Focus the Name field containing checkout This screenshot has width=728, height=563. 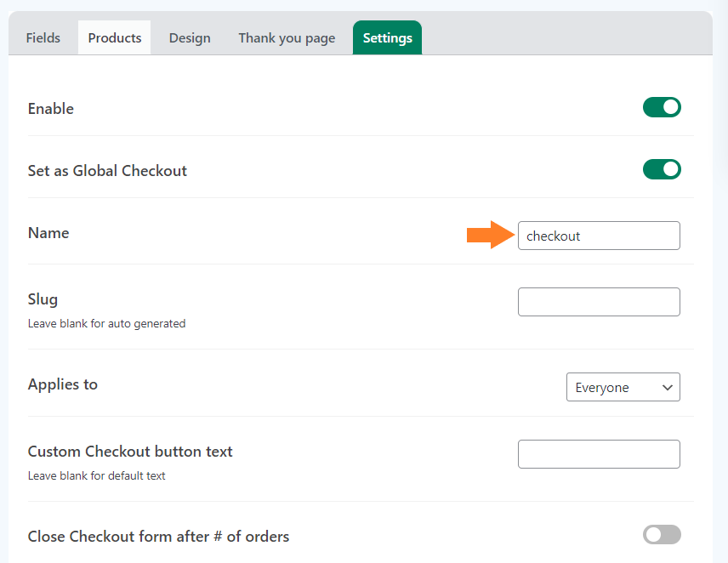coord(599,236)
